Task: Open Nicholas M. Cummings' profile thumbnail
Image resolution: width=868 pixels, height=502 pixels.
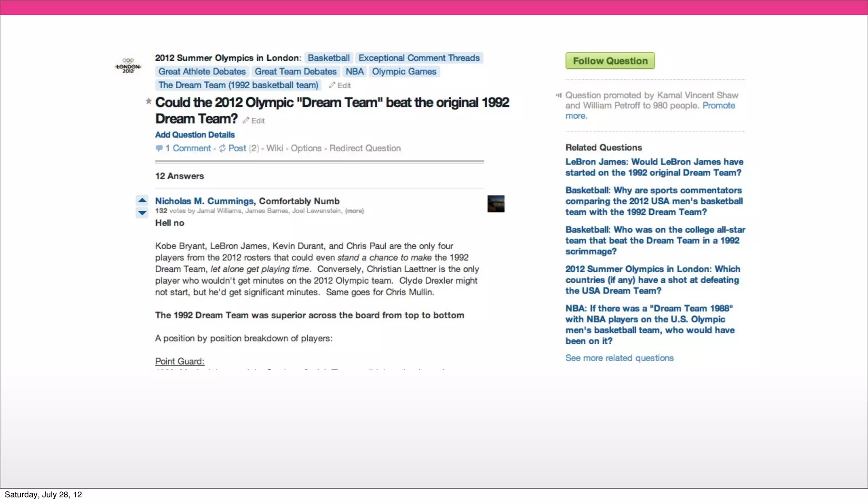Action: [x=495, y=204]
